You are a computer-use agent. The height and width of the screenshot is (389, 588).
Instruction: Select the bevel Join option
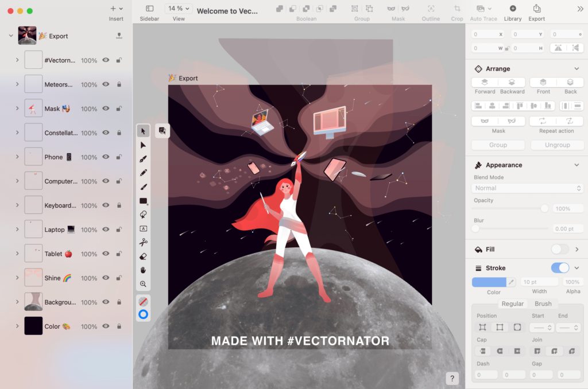tap(571, 351)
